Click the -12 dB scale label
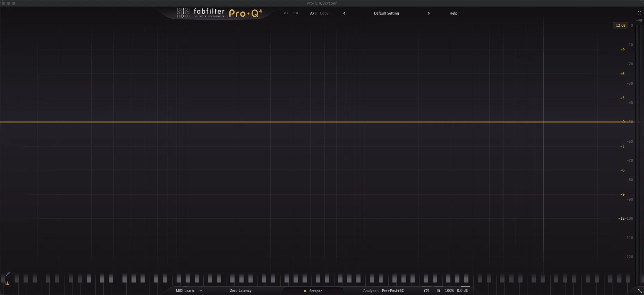The height and width of the screenshot is (295, 644). pos(621,218)
